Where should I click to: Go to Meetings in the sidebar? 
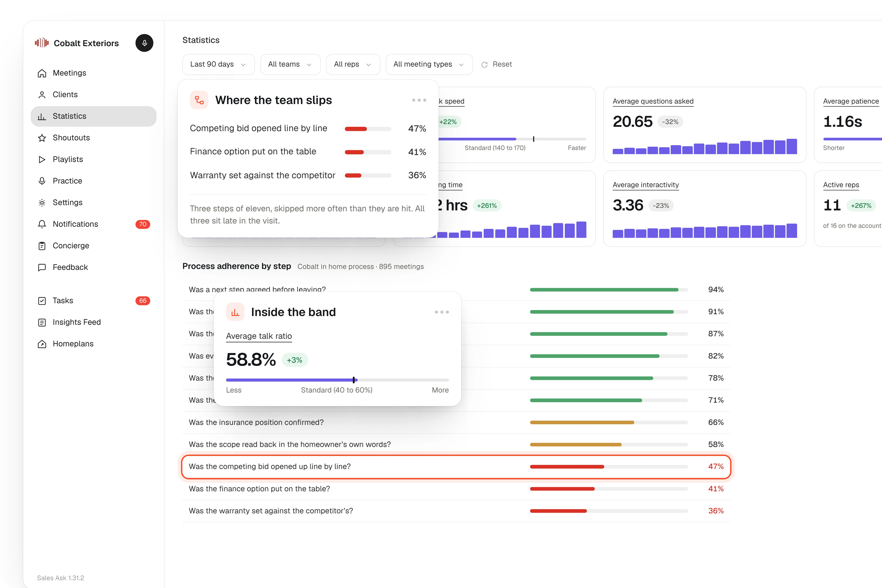coord(93,73)
